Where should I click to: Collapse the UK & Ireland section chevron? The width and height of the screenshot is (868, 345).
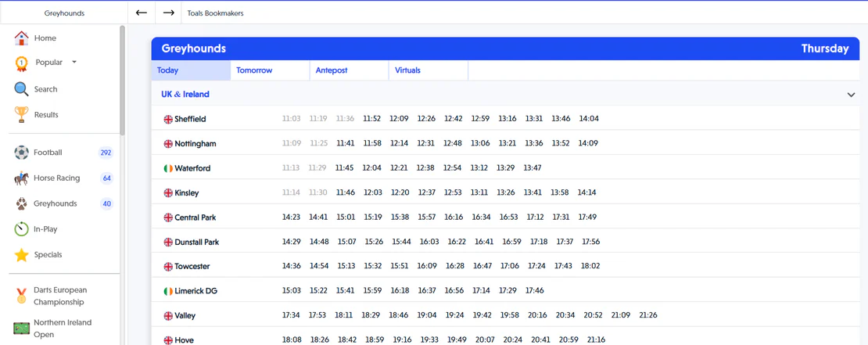(852, 95)
